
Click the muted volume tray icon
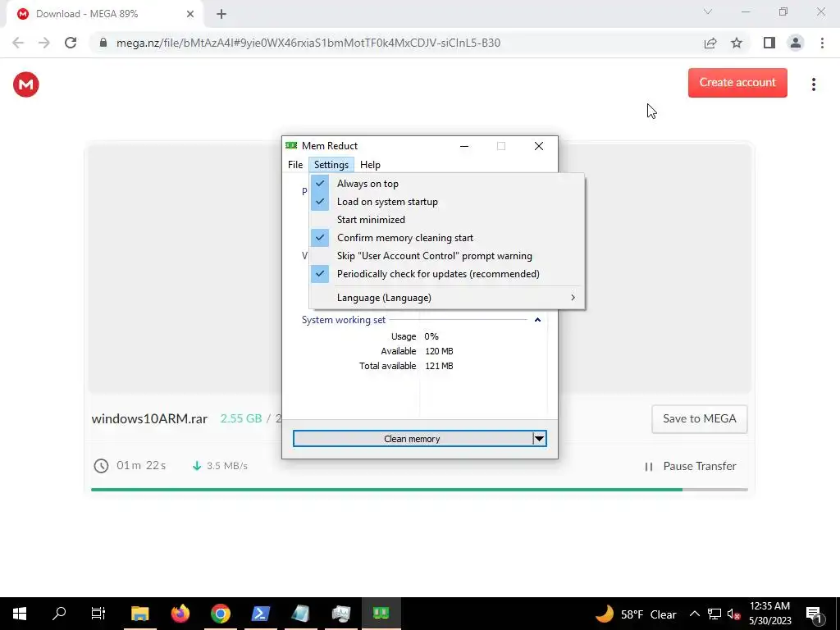point(733,614)
